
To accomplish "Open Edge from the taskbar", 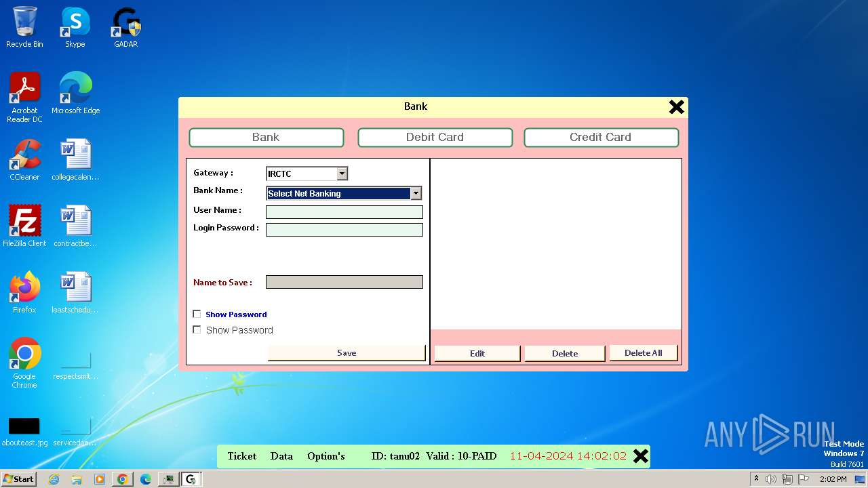I will (x=146, y=479).
